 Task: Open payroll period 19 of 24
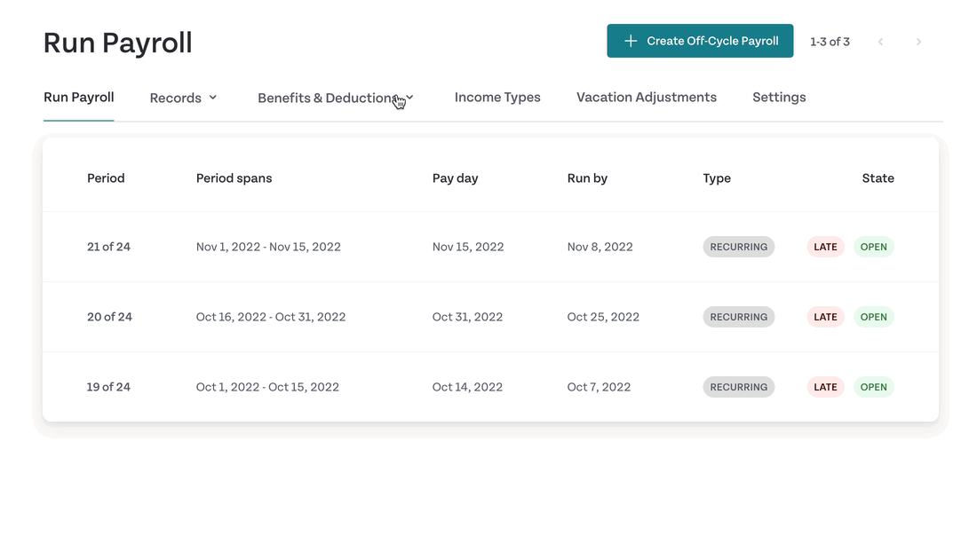pyautogui.click(x=490, y=387)
